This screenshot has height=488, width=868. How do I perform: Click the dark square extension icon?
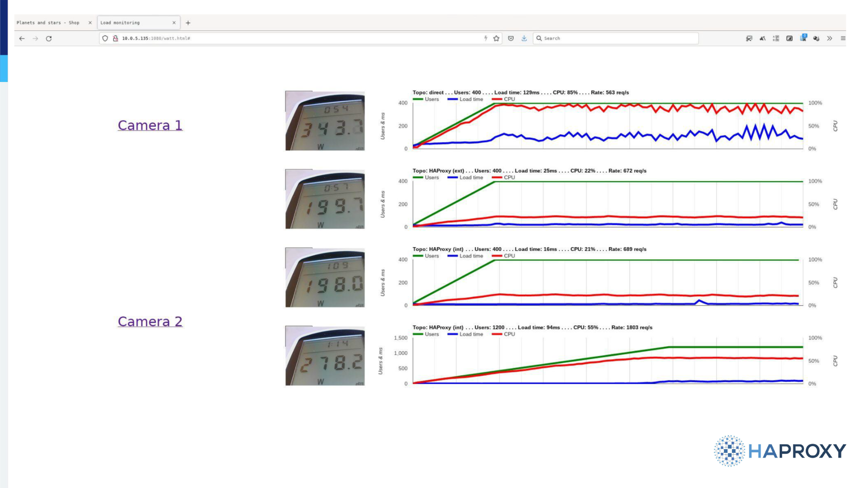(x=789, y=39)
